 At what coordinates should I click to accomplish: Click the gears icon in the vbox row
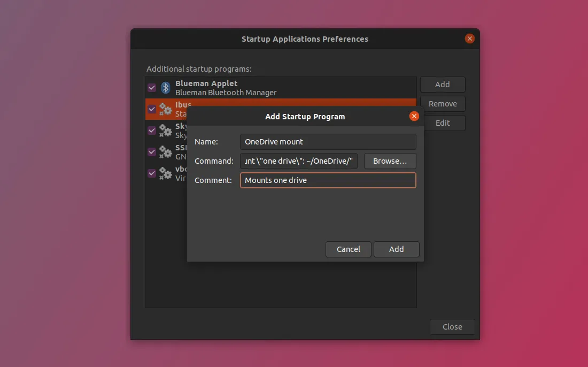pyautogui.click(x=165, y=173)
